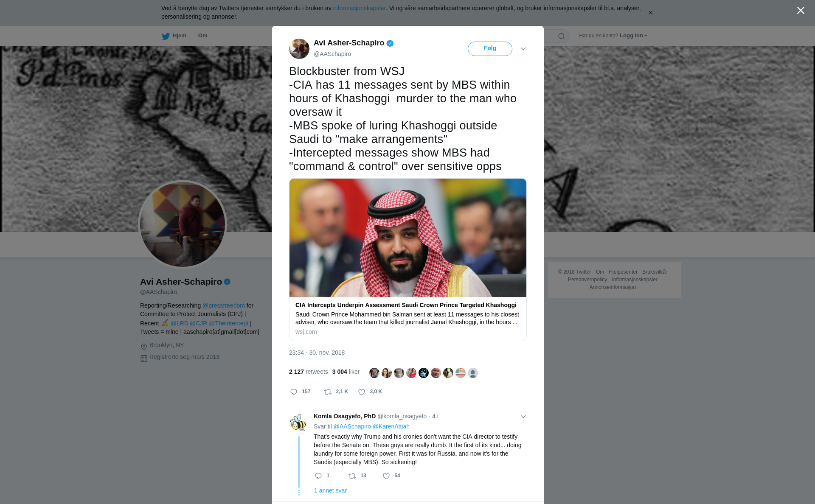Image resolution: width=815 pixels, height=504 pixels.
Task: Reply to Komla Osagyefo's comment
Action: (x=318, y=476)
